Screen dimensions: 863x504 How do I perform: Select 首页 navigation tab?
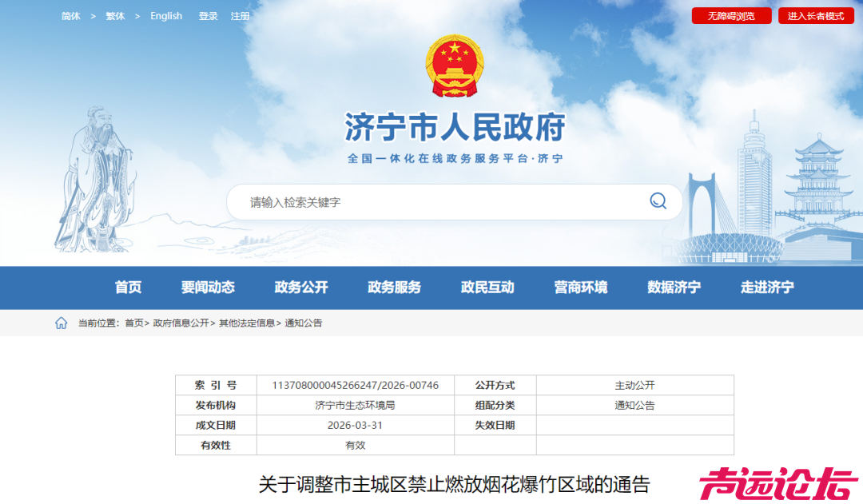(128, 288)
